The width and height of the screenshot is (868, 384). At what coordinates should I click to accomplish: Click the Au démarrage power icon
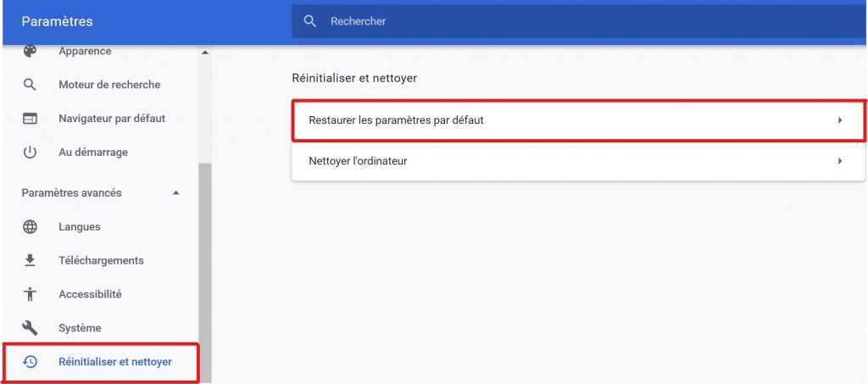click(30, 153)
